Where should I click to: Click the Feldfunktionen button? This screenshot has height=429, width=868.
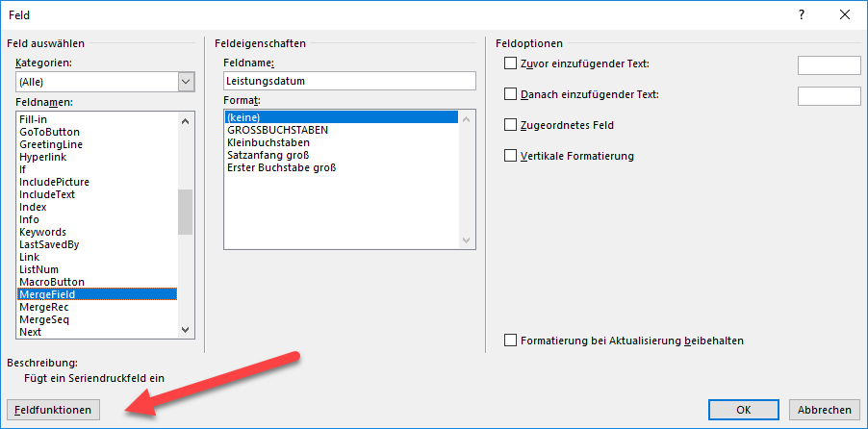click(53, 410)
